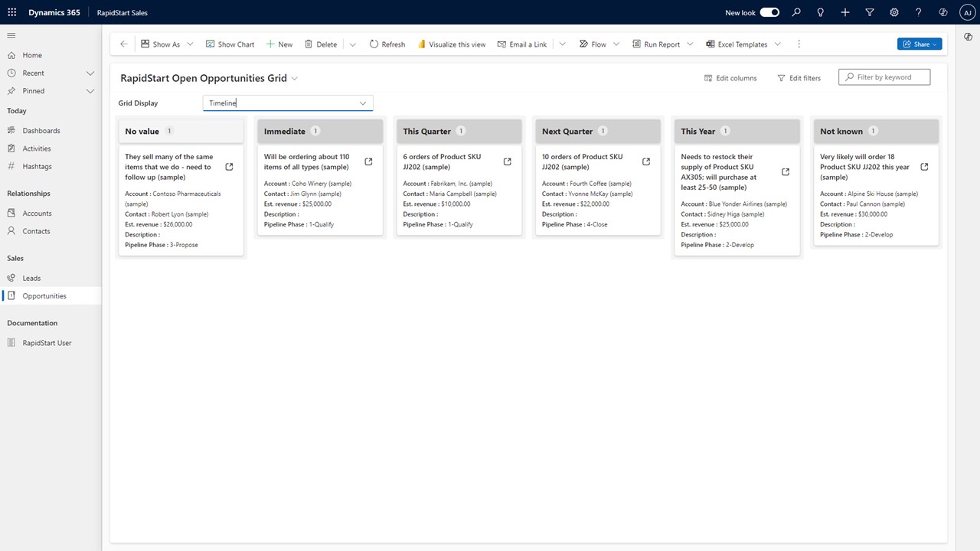Open the Copilot icon in header

(x=943, y=12)
